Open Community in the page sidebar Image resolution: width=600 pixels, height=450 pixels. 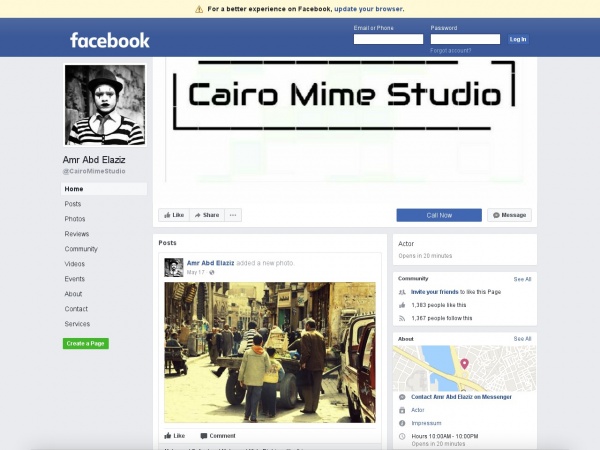(81, 249)
